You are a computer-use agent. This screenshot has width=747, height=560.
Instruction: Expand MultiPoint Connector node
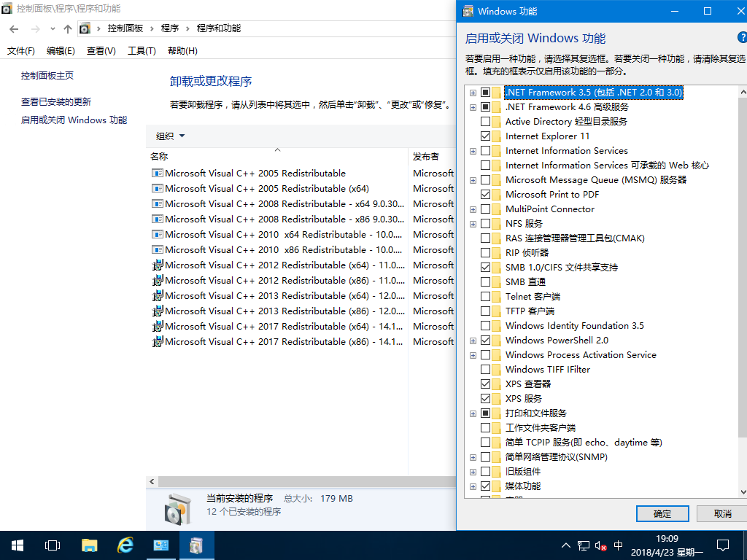point(473,209)
